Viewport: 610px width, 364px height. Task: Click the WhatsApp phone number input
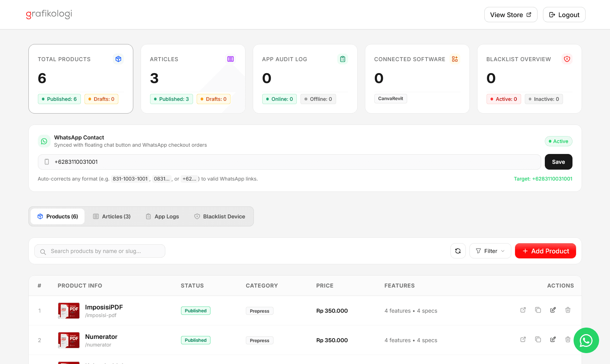coord(290,162)
